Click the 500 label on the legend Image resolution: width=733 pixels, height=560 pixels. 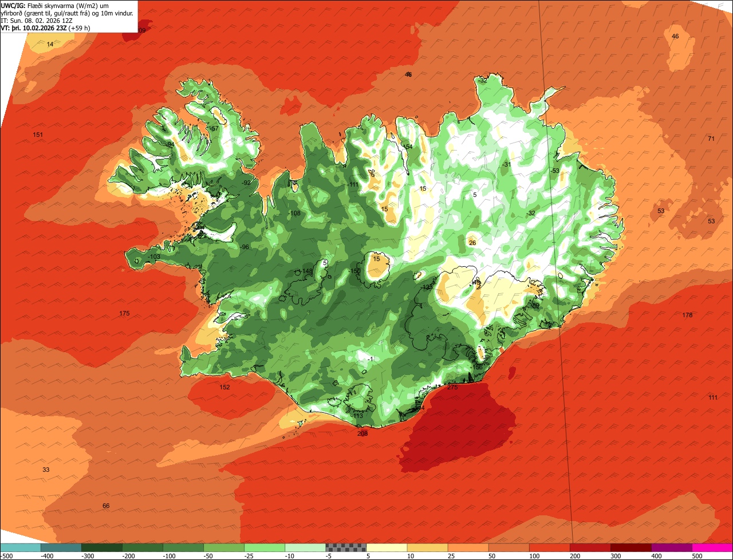[697, 555]
